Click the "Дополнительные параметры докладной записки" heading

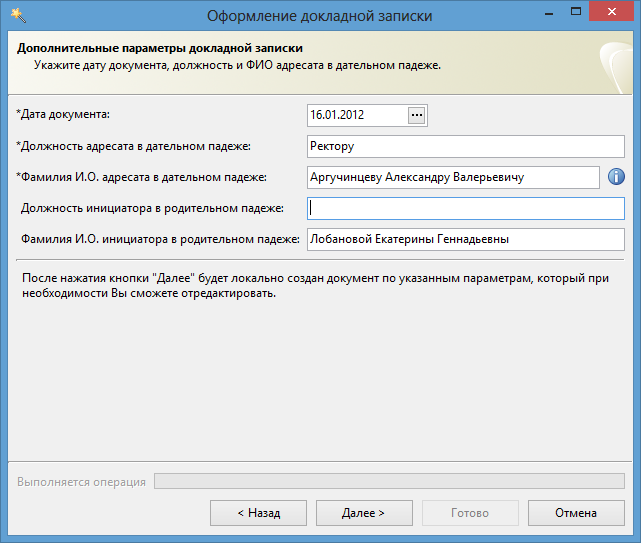[160, 47]
